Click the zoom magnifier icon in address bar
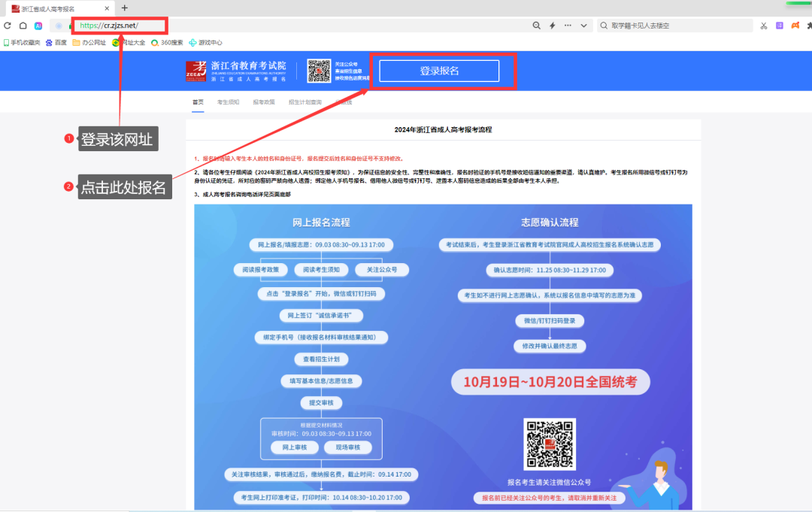812x512 pixels. click(x=536, y=26)
